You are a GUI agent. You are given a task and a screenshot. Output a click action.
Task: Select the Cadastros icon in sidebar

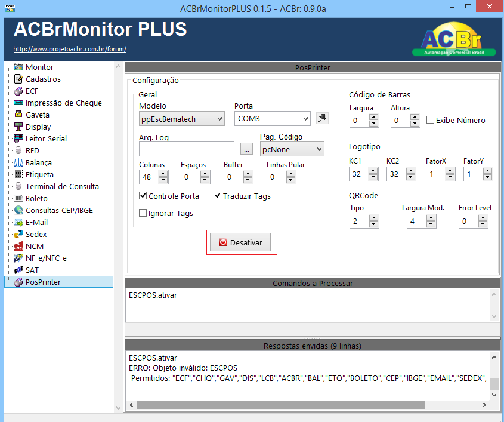click(x=18, y=79)
